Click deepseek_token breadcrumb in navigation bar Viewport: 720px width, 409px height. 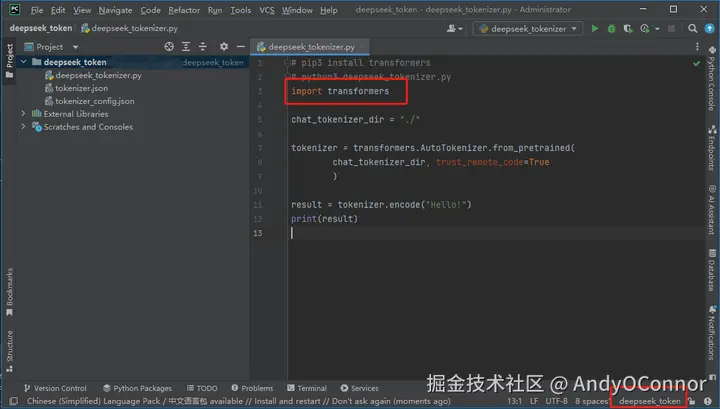(40, 28)
